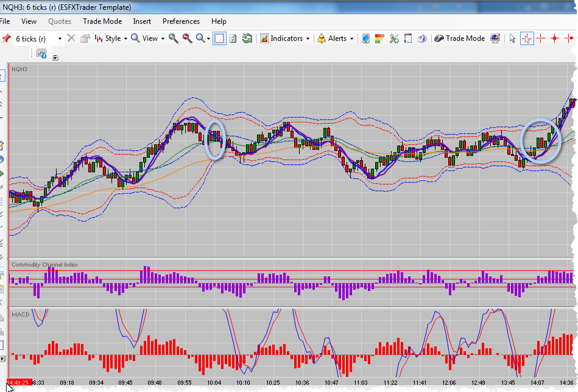Click the window title NQH3: 6 ticks (r)
The width and height of the screenshot is (578, 392).
[x=29, y=7]
